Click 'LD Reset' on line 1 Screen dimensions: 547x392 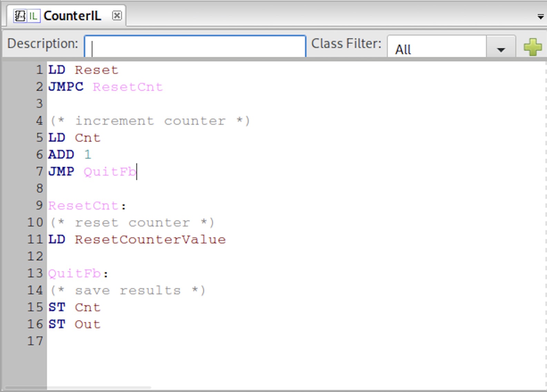click(x=83, y=70)
